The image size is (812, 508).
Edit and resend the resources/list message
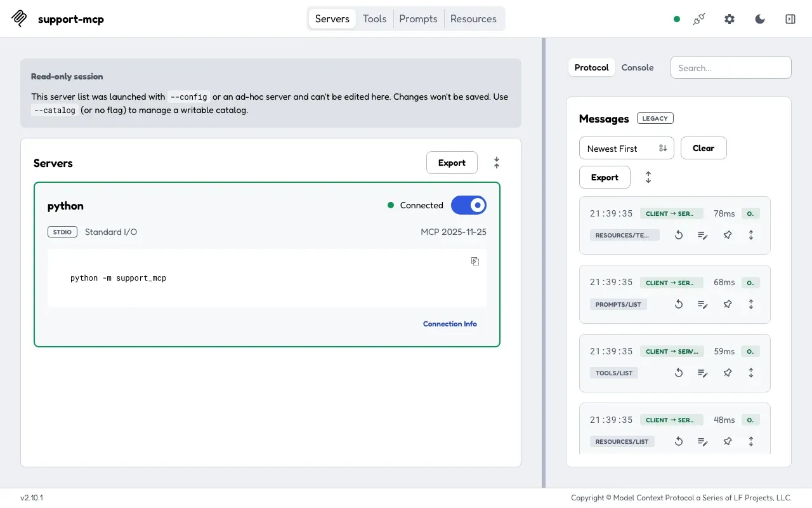[703, 441]
